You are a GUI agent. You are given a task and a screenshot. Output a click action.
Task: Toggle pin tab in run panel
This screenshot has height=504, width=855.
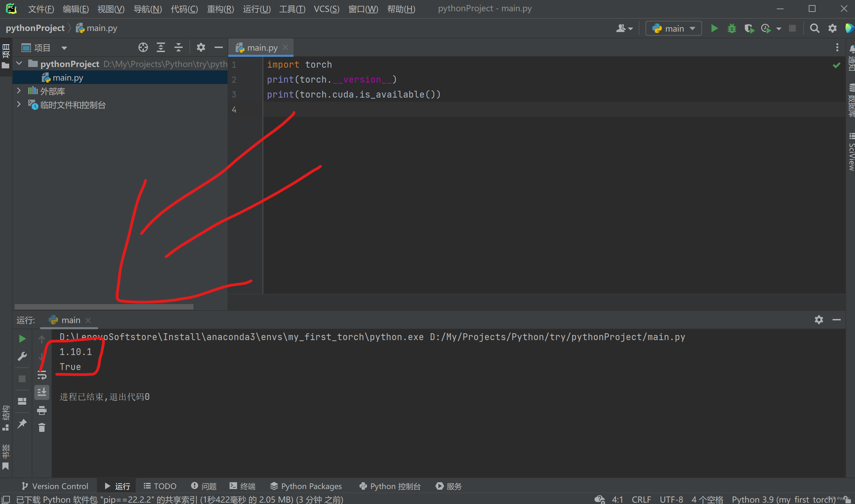coord(22,423)
